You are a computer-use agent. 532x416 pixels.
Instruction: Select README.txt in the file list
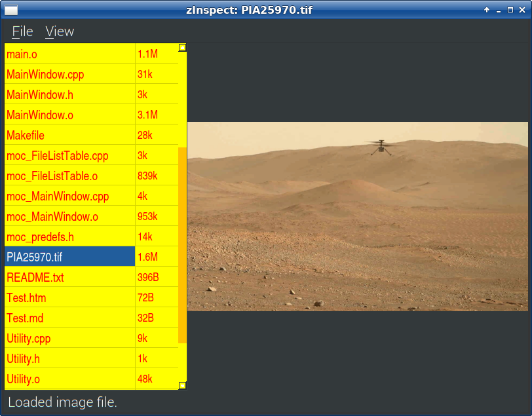point(70,277)
